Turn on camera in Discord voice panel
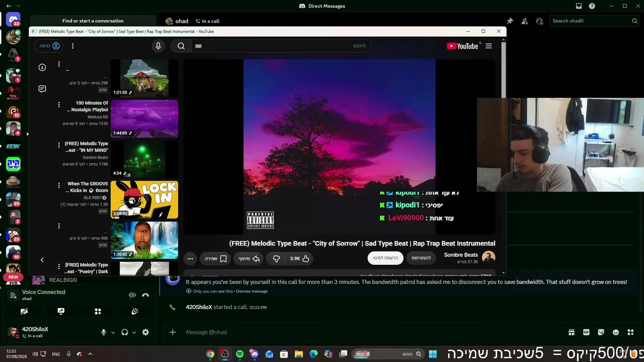Screen dimensions: 644x362 pos(24,311)
